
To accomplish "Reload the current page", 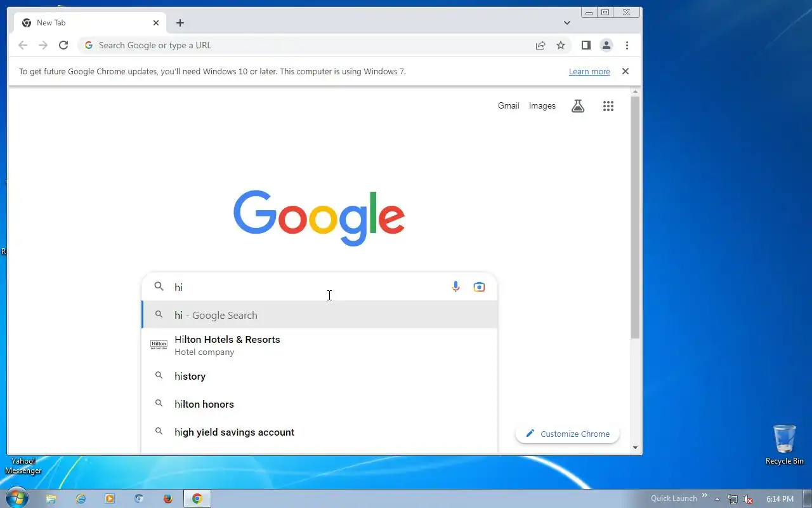I will click(x=63, y=45).
